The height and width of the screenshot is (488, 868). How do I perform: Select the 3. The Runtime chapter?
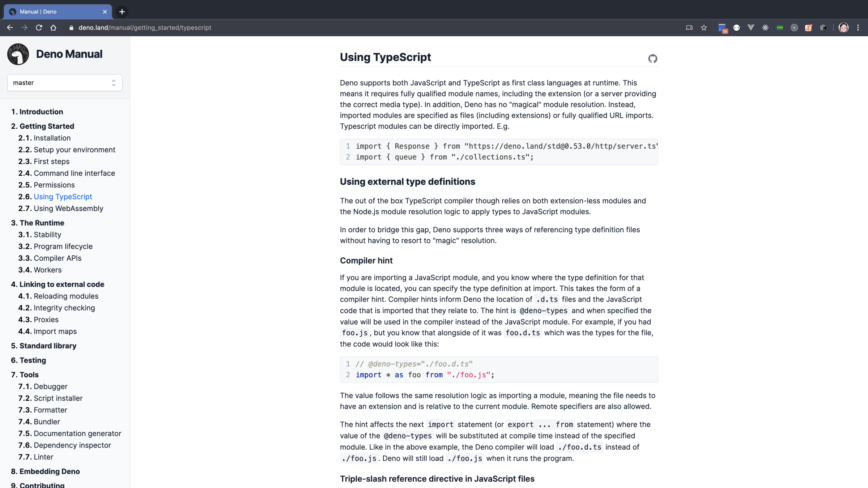point(42,223)
